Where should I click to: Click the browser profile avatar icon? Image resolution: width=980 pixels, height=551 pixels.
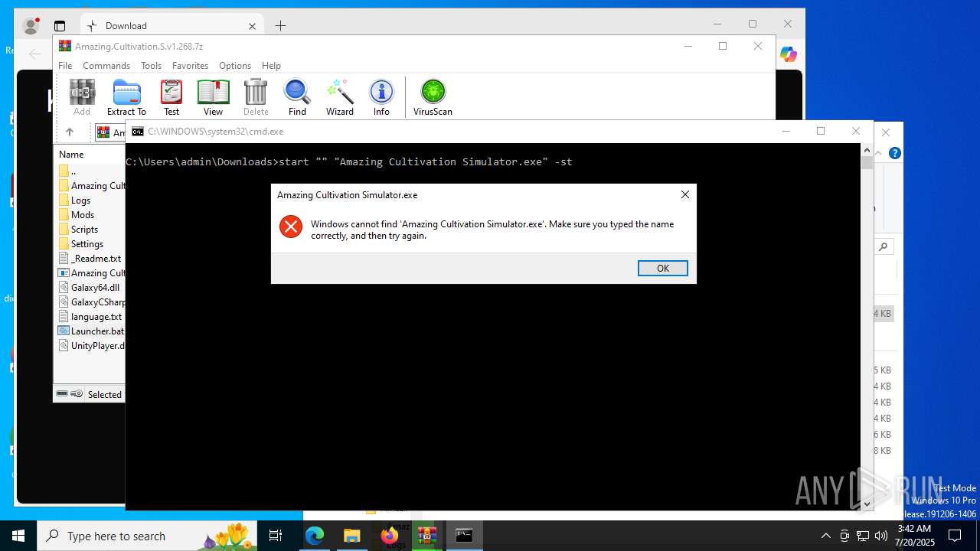coord(31,26)
